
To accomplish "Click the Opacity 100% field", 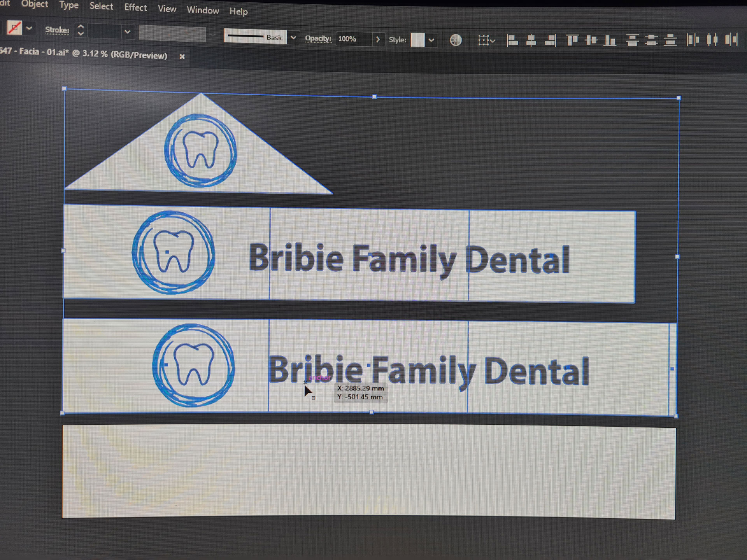I will 353,39.
